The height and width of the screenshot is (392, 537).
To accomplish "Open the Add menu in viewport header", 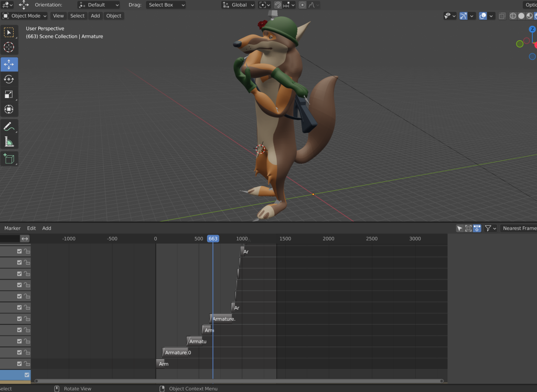I will pyautogui.click(x=95, y=16).
